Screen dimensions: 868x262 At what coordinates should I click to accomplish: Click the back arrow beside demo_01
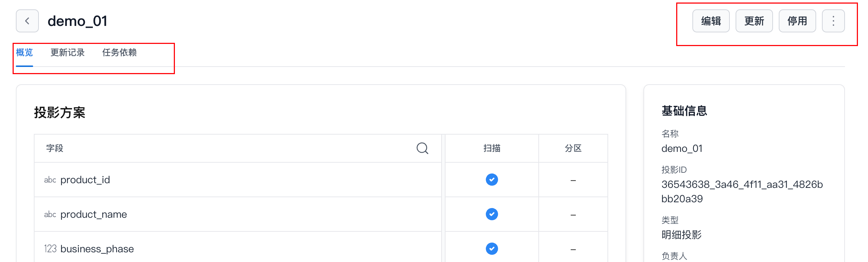pyautogui.click(x=27, y=21)
